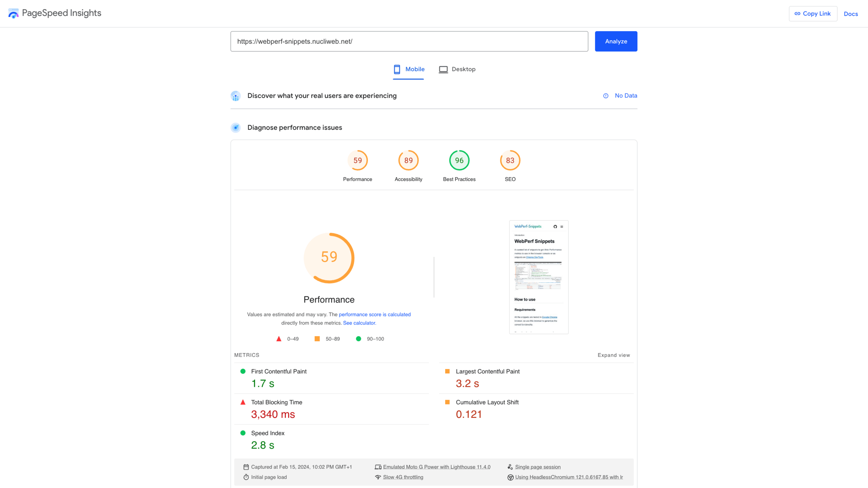The height and width of the screenshot is (488, 868).
Task: Click the Copy Link button
Action: (x=813, y=14)
